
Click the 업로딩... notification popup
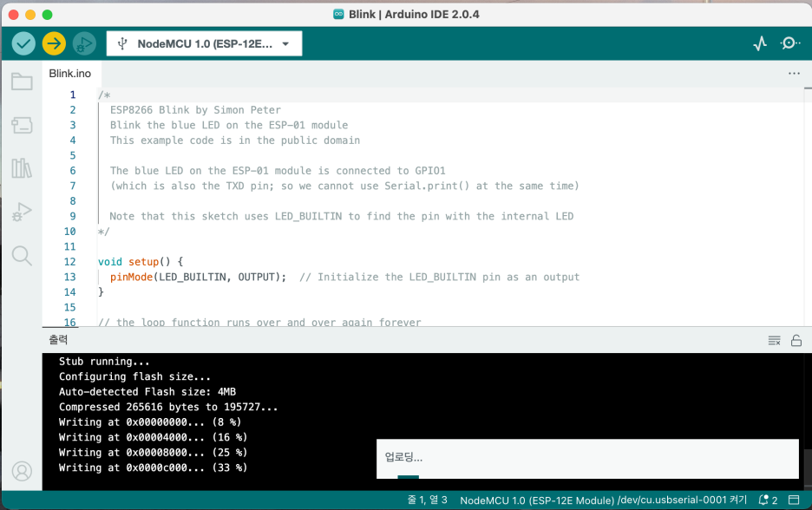point(587,459)
